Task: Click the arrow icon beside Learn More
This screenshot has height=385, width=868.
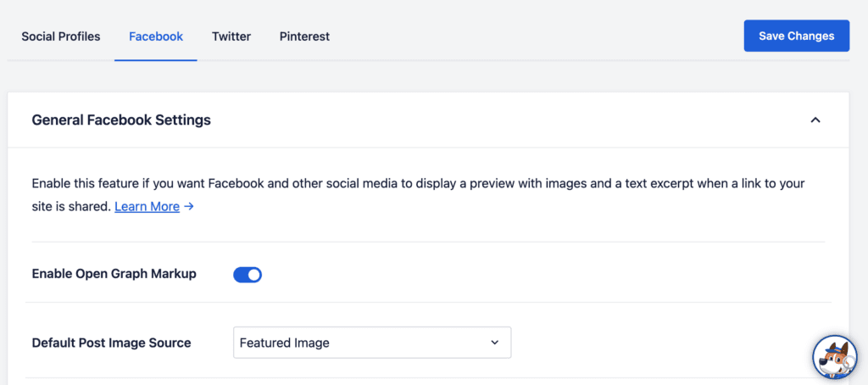Action: tap(189, 207)
